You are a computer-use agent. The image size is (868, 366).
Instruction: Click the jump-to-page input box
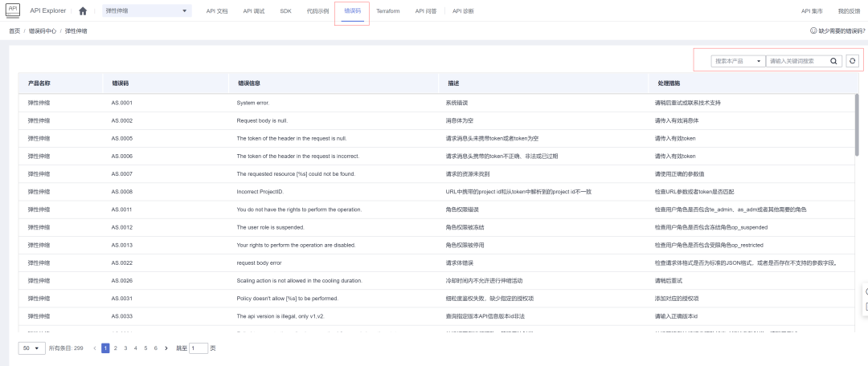pos(199,348)
